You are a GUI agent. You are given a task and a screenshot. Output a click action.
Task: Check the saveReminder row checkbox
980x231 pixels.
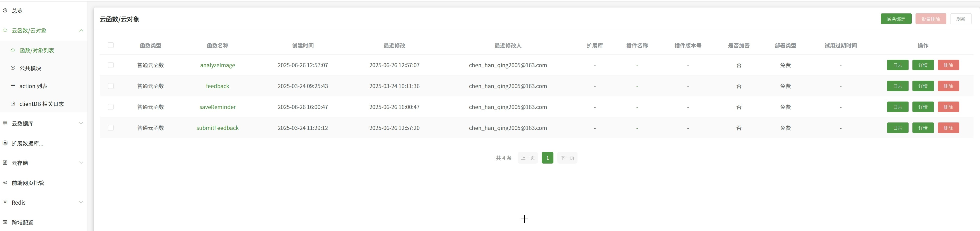tap(111, 107)
